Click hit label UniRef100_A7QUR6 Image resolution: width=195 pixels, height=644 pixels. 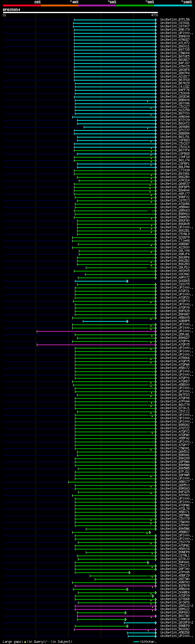tap(175, 204)
